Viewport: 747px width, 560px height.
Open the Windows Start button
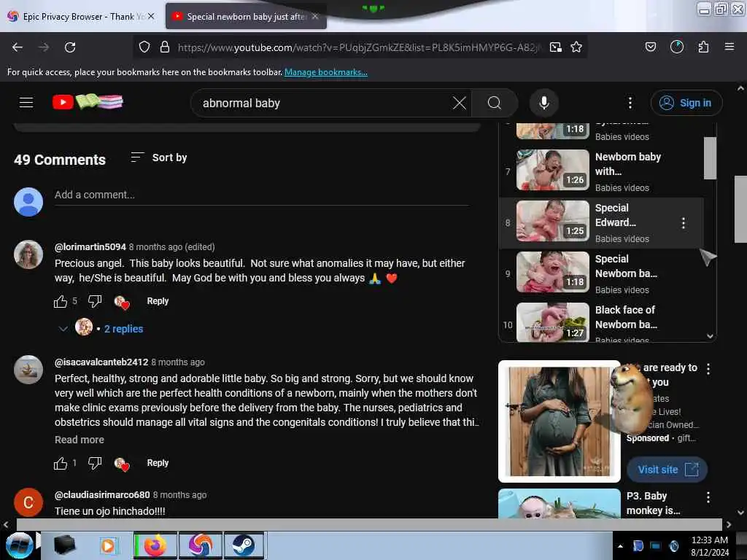point(19,545)
